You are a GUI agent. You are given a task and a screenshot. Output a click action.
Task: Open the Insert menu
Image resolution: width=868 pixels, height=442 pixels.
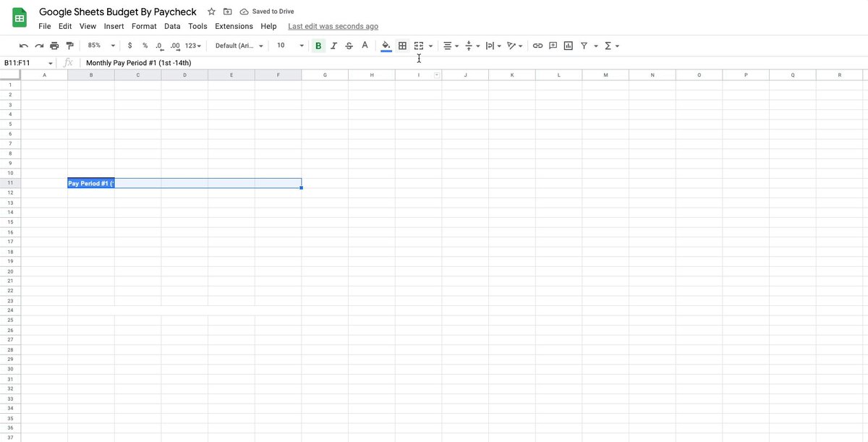(114, 26)
